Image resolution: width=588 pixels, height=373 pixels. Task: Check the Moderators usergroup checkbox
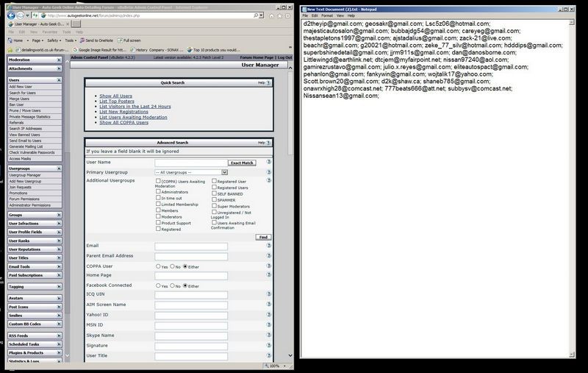pos(158,216)
